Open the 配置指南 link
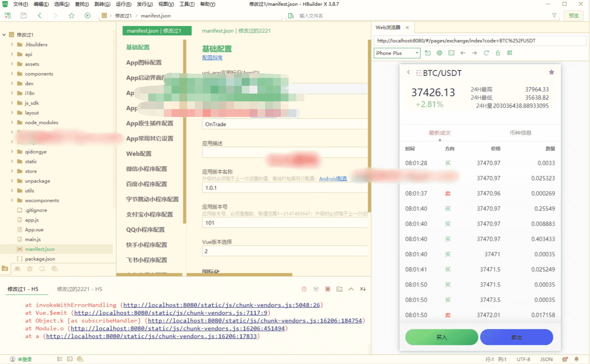Screen dimensions: 590x364 click(x=212, y=58)
